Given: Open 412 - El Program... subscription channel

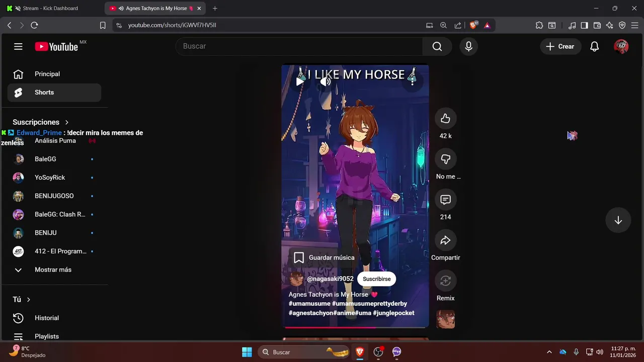Looking at the screenshot, I should tap(54, 251).
